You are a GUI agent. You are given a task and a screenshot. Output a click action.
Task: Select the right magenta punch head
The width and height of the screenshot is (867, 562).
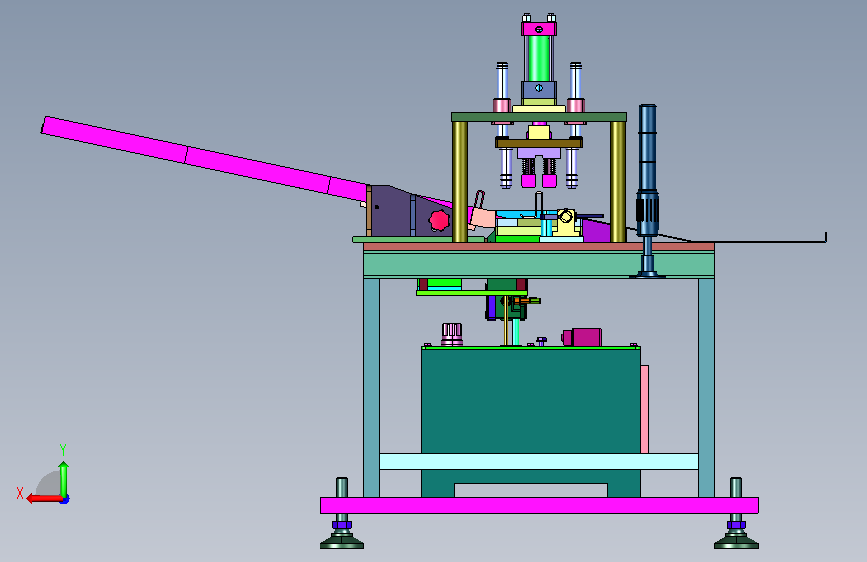[x=549, y=180]
